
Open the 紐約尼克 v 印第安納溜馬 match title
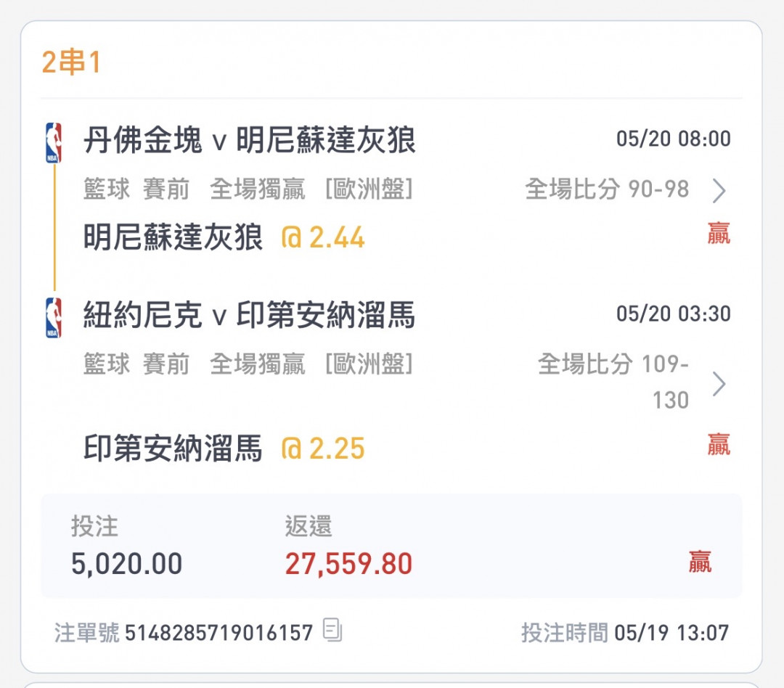pos(249,316)
